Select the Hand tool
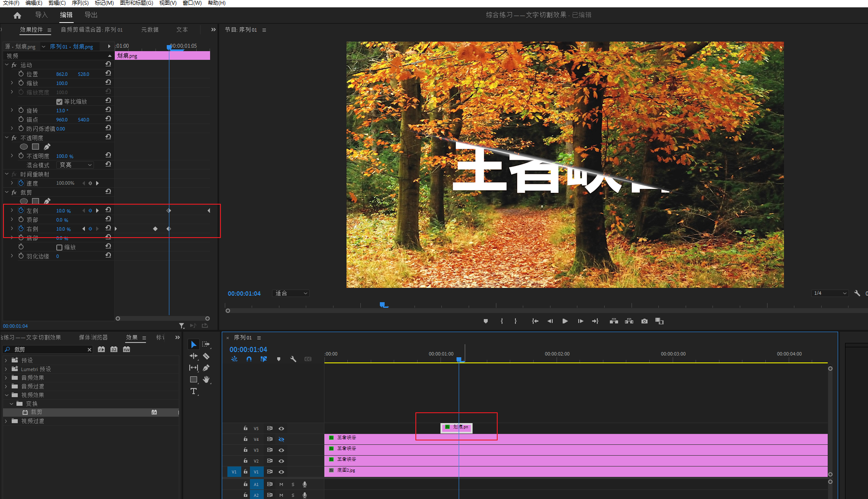 [x=206, y=379]
